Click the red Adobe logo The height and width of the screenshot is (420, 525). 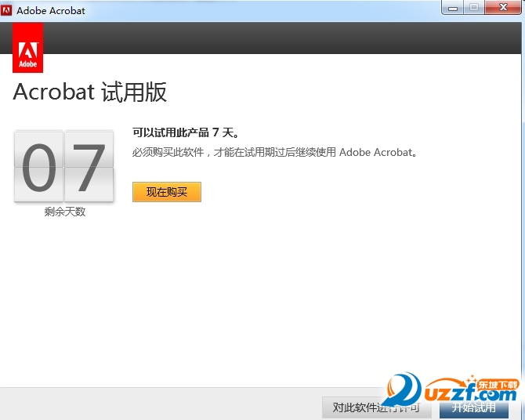28,48
